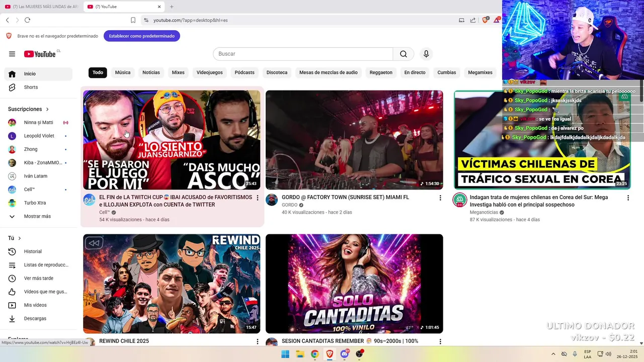The image size is (644, 362).
Task: Expand Suscripciones section chevron
Action: pos(47,109)
